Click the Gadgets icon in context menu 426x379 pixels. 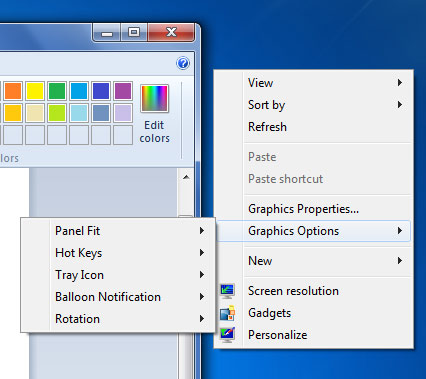click(x=228, y=313)
